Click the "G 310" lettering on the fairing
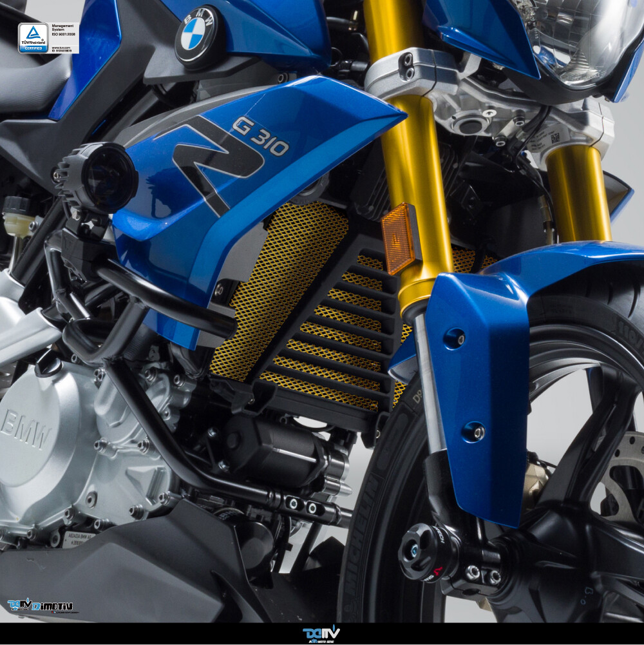Image resolution: width=644 pixels, height=645 pixels. click(260, 136)
